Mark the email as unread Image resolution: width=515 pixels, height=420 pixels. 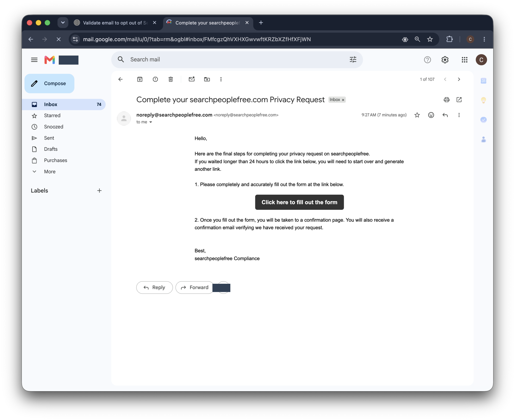(192, 79)
